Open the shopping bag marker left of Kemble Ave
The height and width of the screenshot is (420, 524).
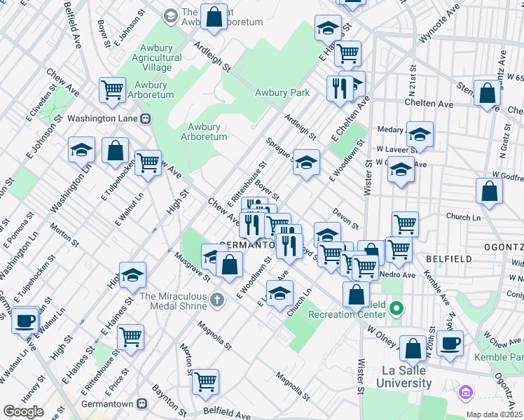[413, 349]
